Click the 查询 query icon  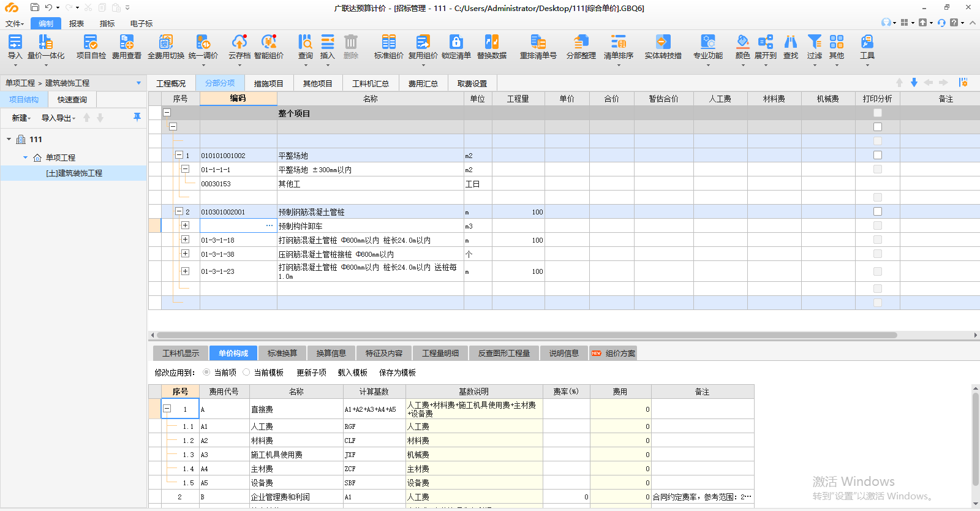(x=305, y=42)
